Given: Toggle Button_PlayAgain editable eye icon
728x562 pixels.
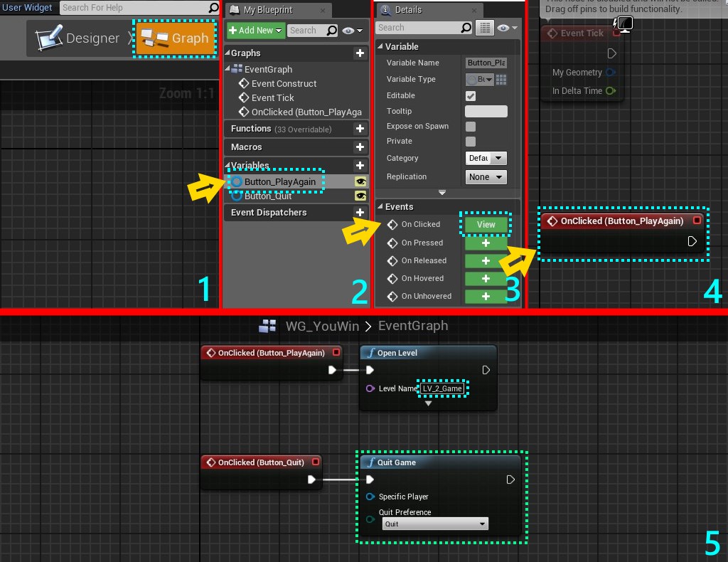Looking at the screenshot, I should click(360, 181).
